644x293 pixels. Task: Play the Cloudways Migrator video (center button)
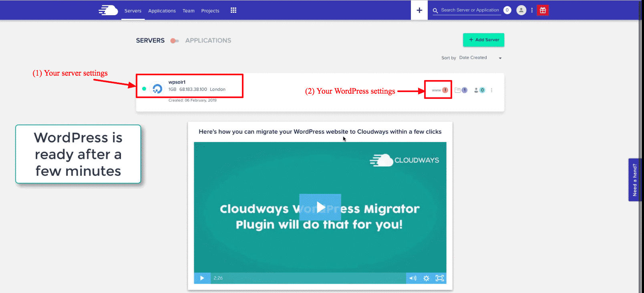pyautogui.click(x=320, y=207)
